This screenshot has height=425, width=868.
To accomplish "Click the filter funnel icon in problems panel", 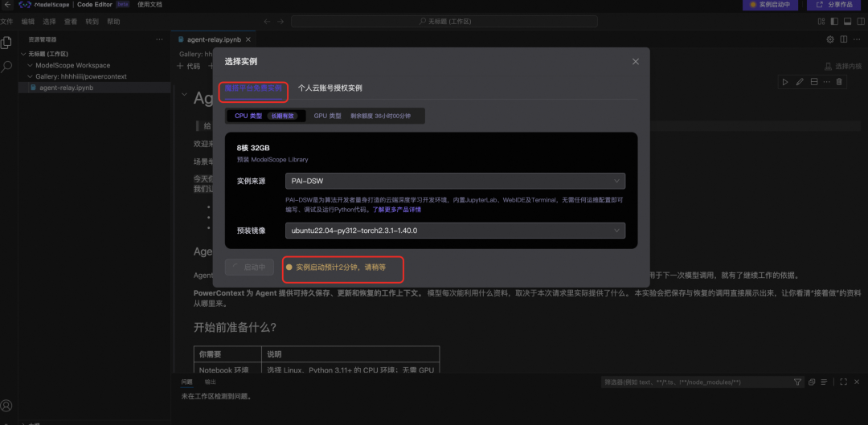I will [797, 382].
